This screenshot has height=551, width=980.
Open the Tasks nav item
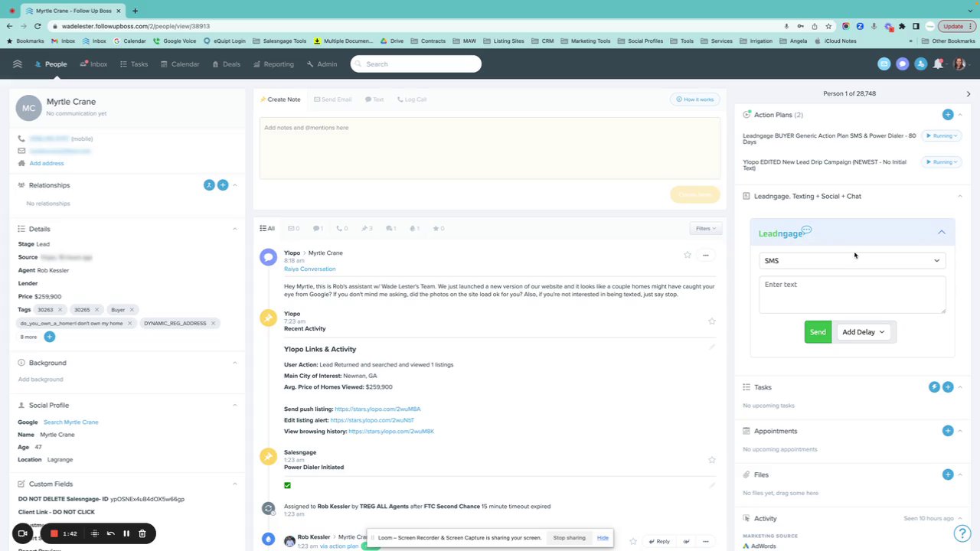pyautogui.click(x=134, y=64)
